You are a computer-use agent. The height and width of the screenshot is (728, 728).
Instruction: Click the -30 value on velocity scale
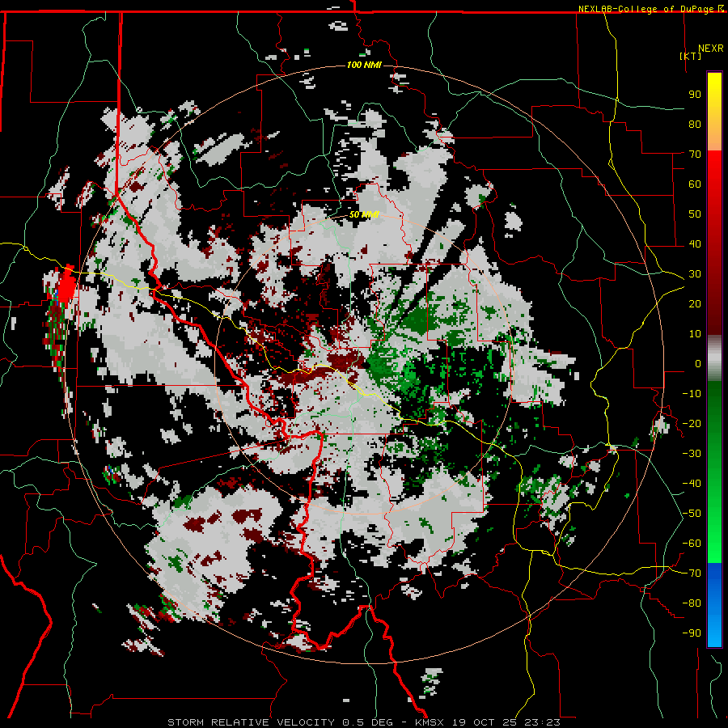692,454
